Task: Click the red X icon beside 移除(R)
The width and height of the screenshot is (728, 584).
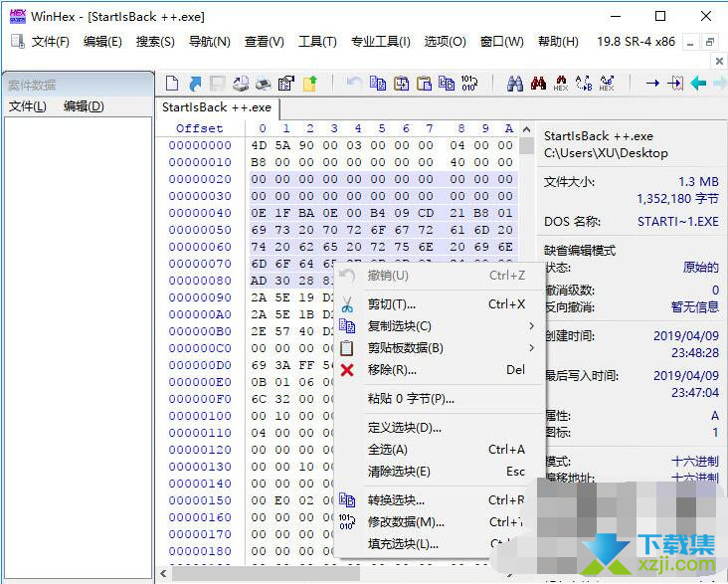Action: [x=347, y=370]
